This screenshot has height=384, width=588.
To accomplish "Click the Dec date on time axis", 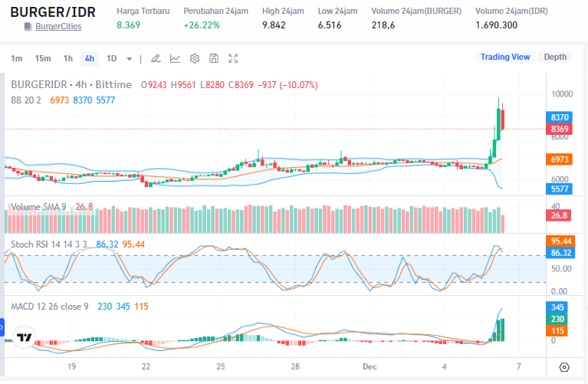I will tap(370, 366).
